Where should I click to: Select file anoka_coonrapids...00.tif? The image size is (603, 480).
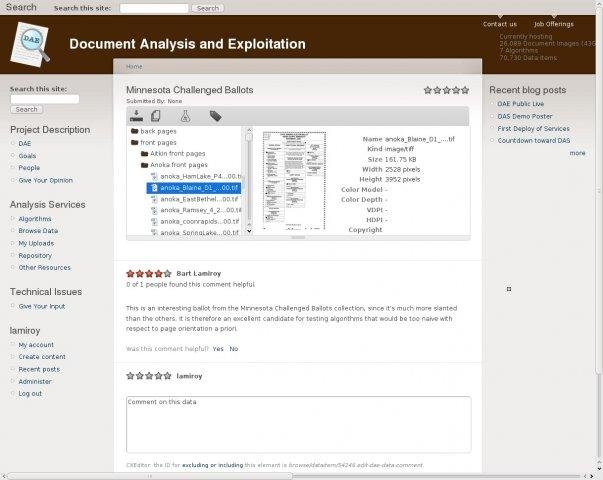(x=200, y=222)
